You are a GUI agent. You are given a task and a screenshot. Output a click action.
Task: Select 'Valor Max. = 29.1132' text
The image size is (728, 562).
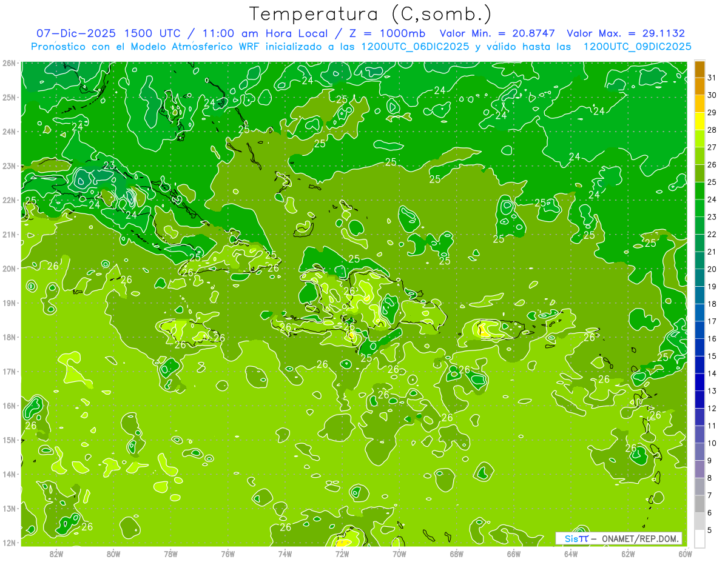(626, 34)
